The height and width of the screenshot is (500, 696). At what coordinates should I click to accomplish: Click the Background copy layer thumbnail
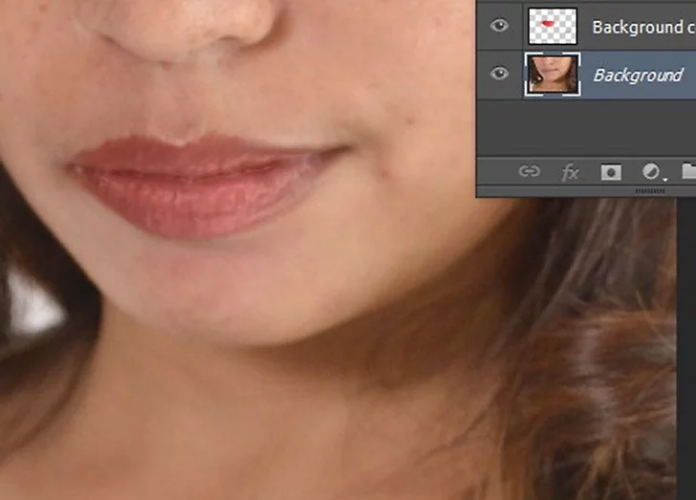pyautogui.click(x=552, y=24)
